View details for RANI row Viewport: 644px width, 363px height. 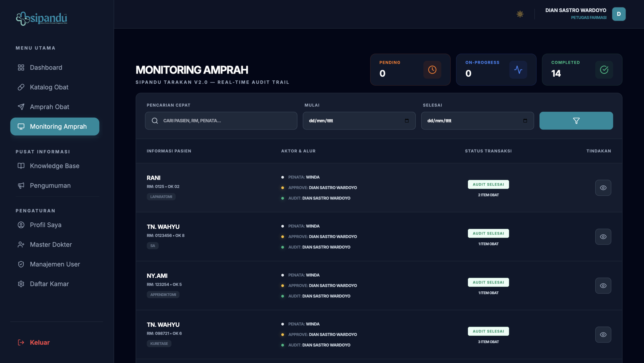coord(603,188)
